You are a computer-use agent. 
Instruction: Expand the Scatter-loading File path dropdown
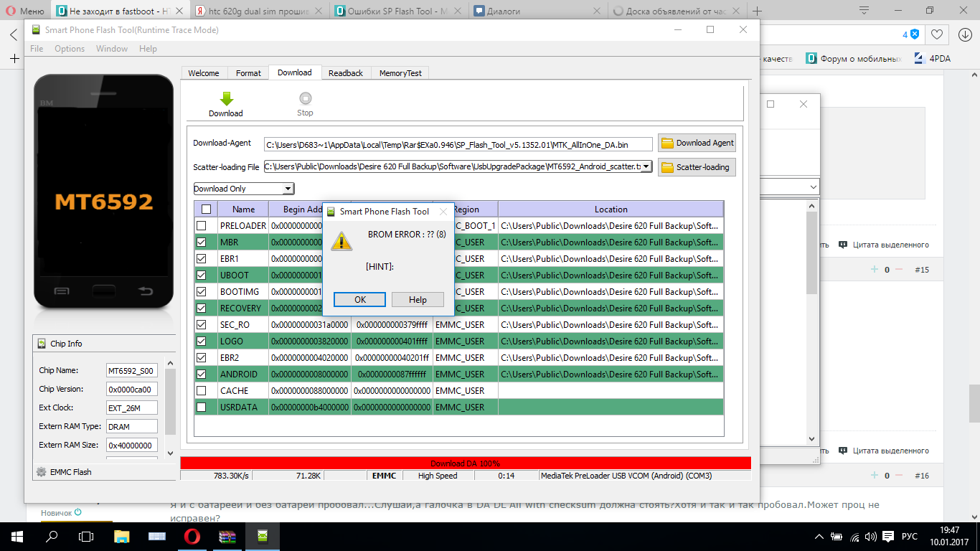coord(646,166)
